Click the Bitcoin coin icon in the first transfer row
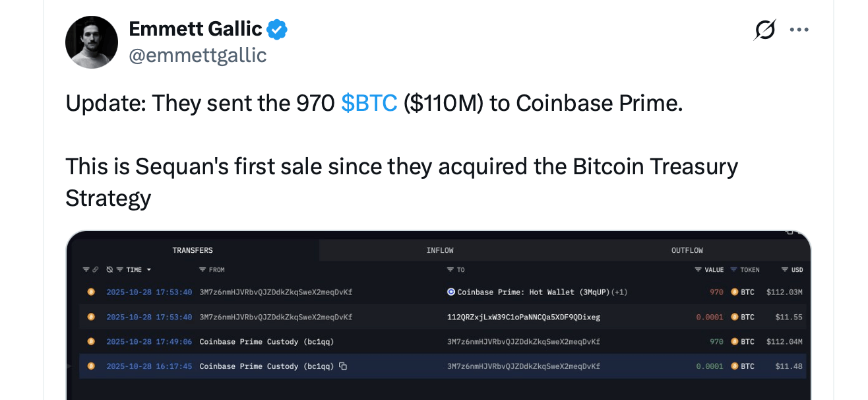 (91, 292)
